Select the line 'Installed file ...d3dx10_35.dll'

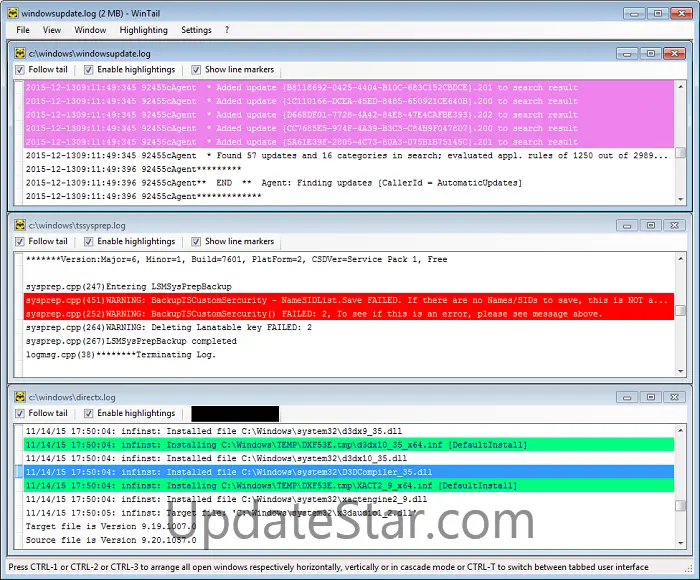(349, 459)
